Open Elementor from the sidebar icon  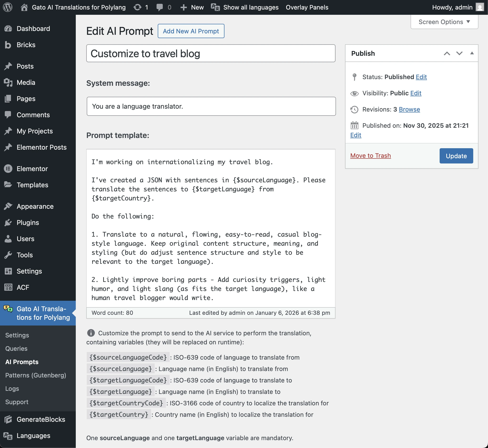coord(8,169)
